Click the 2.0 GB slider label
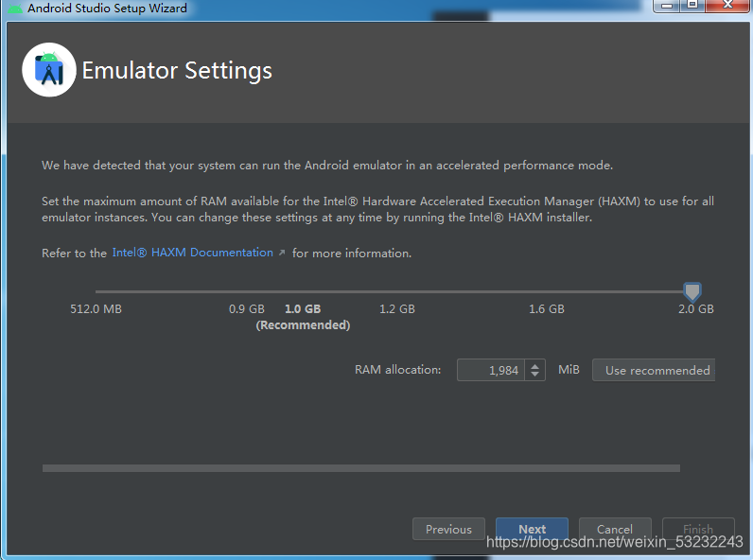This screenshot has width=753, height=560. (x=696, y=308)
